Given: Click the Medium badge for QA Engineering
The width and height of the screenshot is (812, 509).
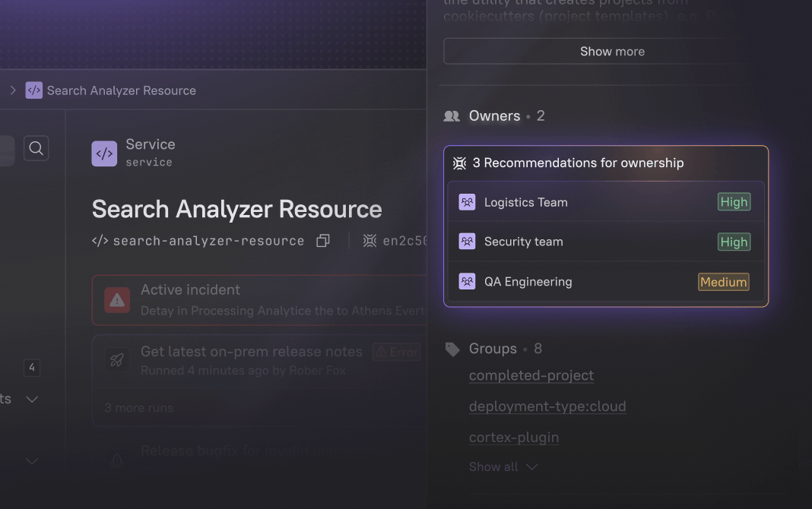Looking at the screenshot, I should point(724,282).
